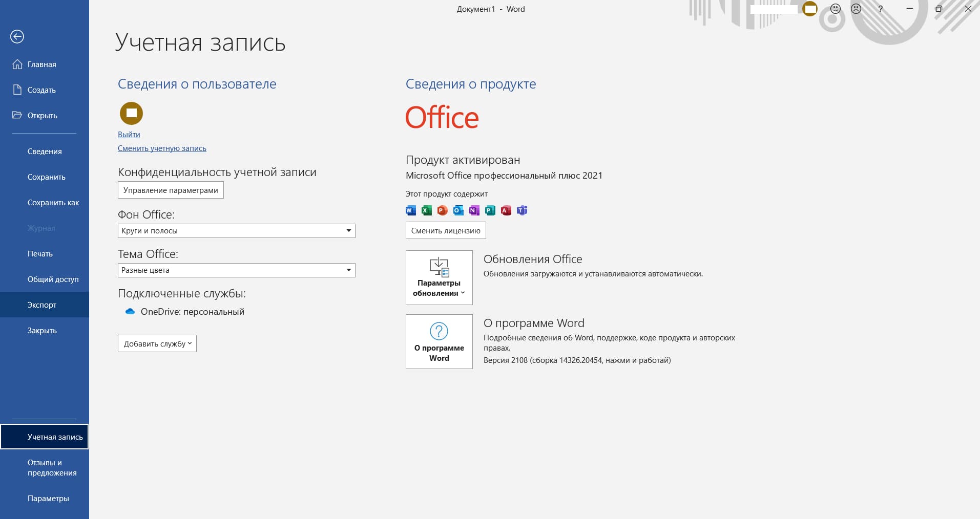
Task: Open the Печать page
Action: (x=45, y=254)
